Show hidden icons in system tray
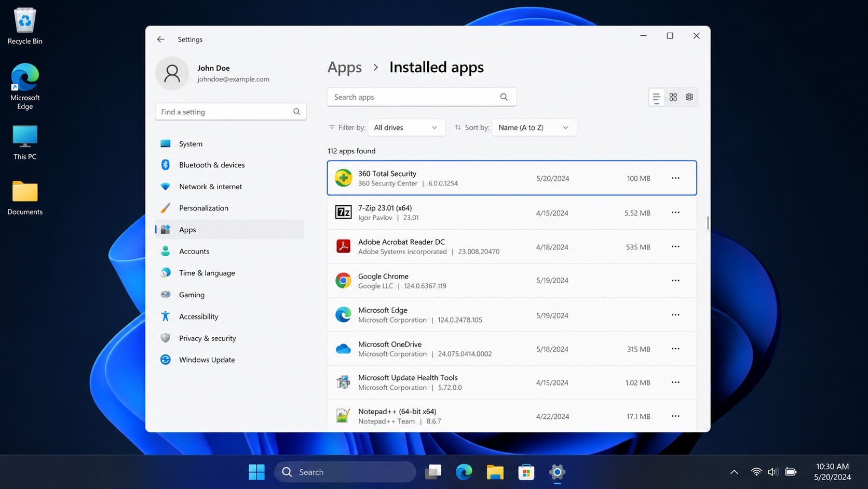 [x=734, y=472]
